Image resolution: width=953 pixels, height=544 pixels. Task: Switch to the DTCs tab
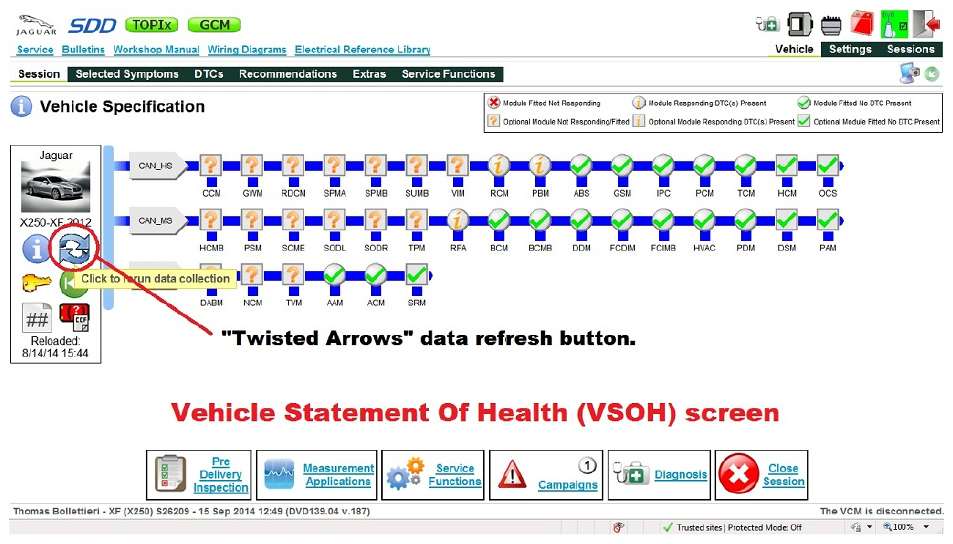pos(208,74)
